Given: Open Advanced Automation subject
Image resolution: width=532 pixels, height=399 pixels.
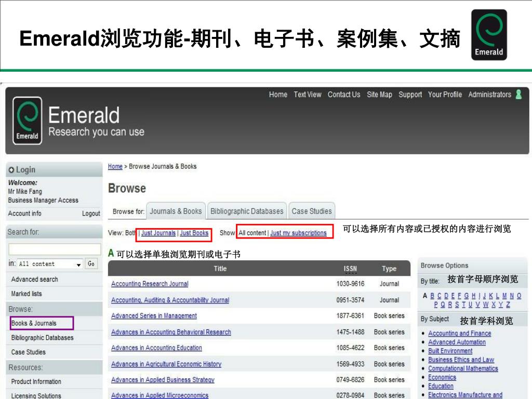Looking at the screenshot, I should coord(457,342).
